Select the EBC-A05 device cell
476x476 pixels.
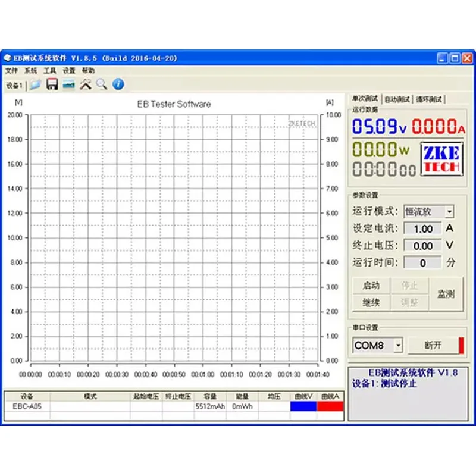pos(27,406)
